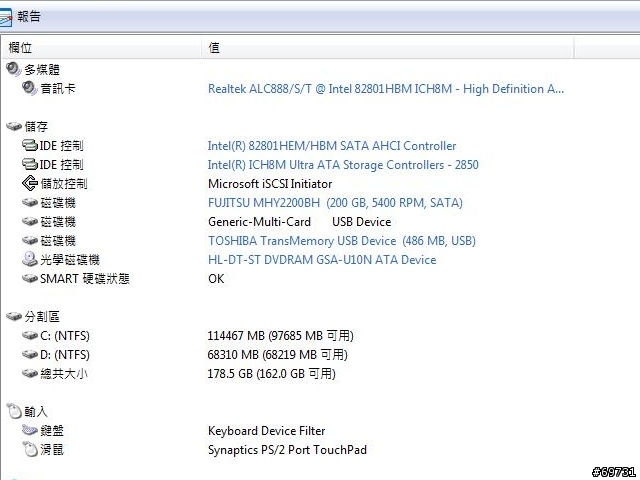
Task: Click the 輸入 input category icon
Action: tap(14, 411)
